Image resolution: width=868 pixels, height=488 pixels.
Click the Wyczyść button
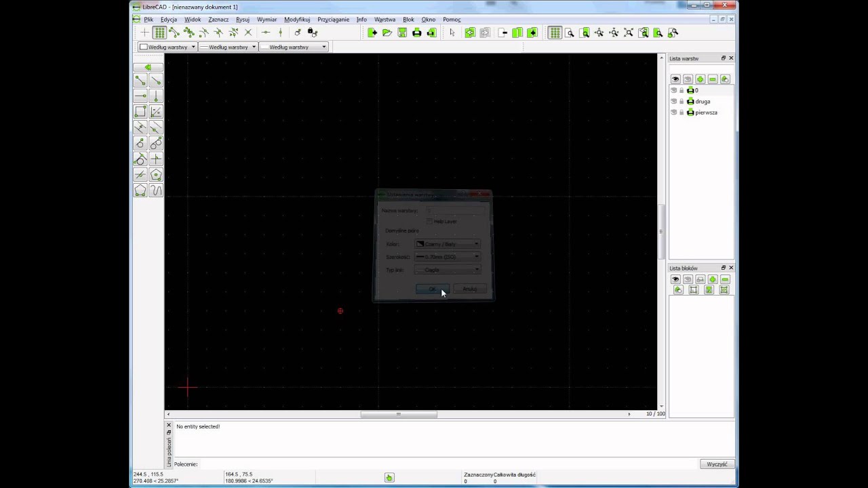(717, 464)
